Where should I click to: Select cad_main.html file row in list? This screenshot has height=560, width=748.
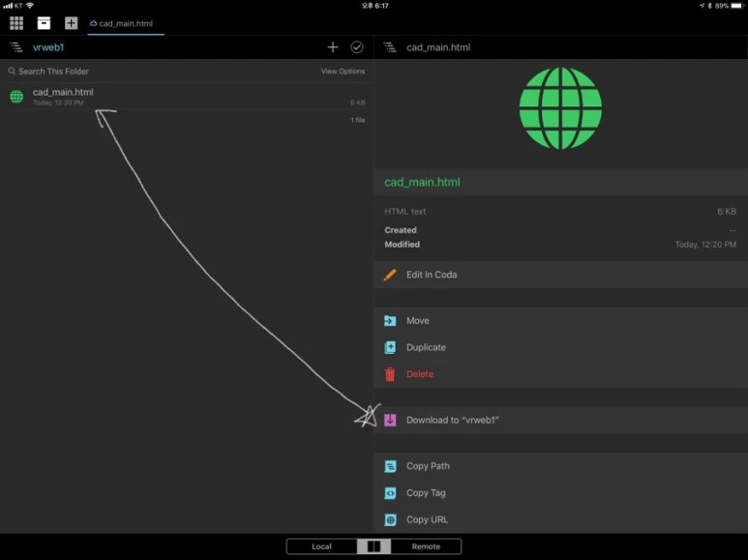[187, 97]
